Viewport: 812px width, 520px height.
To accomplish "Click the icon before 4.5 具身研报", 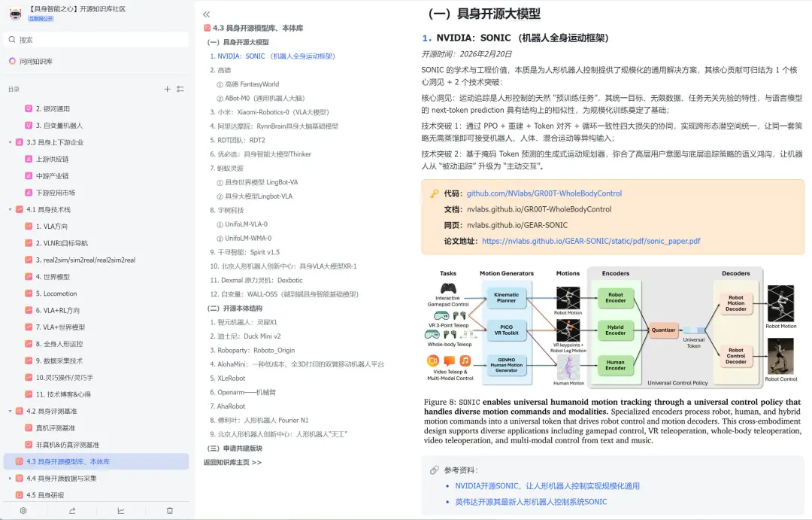I will [x=19, y=495].
